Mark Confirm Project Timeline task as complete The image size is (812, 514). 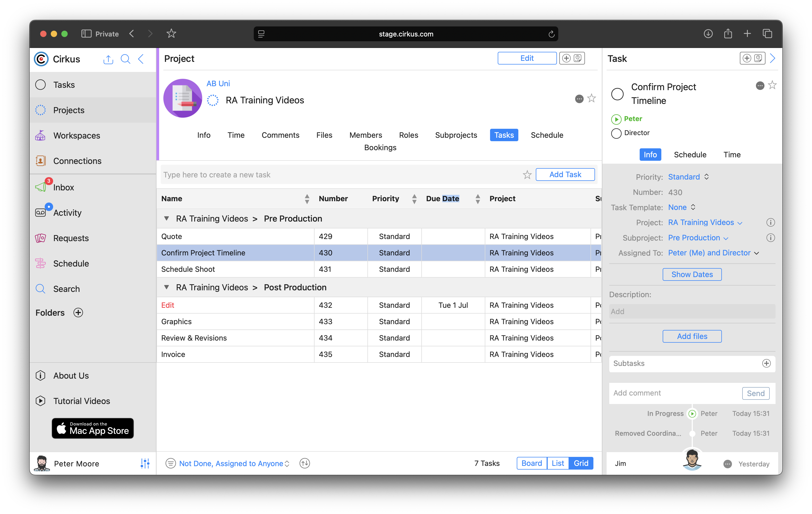(x=617, y=94)
